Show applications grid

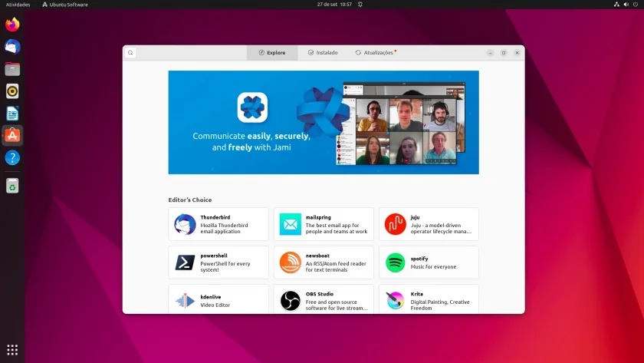pyautogui.click(x=12, y=350)
